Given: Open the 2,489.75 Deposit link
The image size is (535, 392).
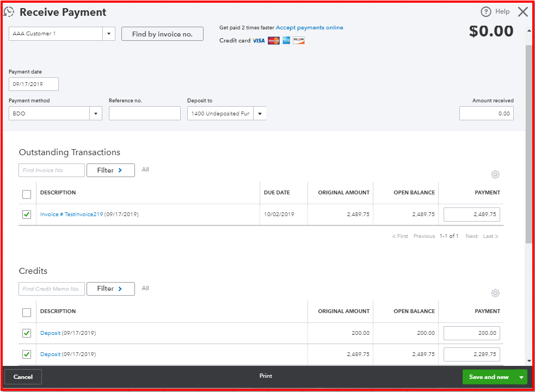Looking at the screenshot, I should click(x=50, y=354).
